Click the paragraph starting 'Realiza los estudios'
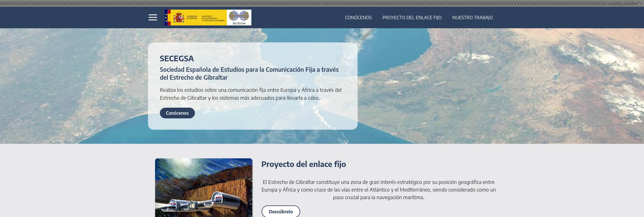Screen dimensions: 644x217 coord(251,94)
